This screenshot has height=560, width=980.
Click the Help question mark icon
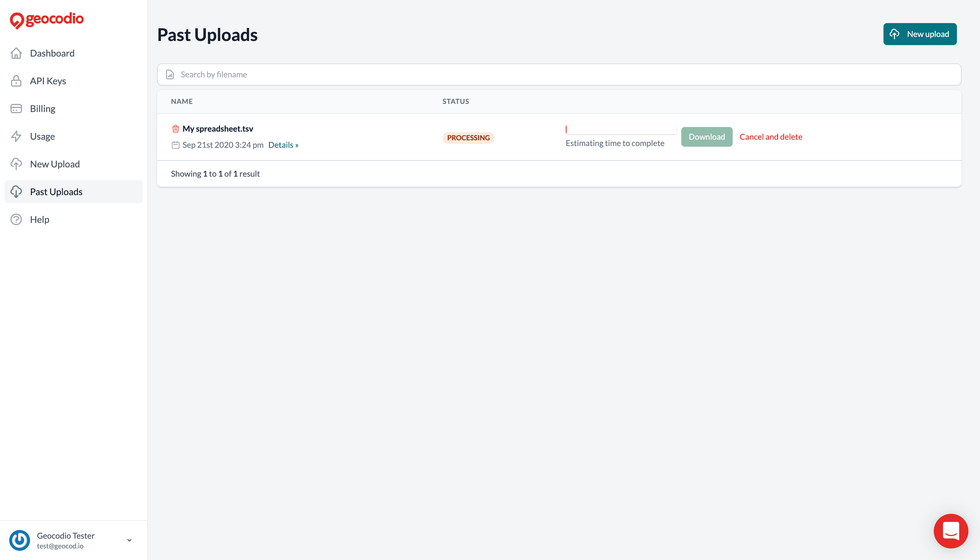point(17,219)
